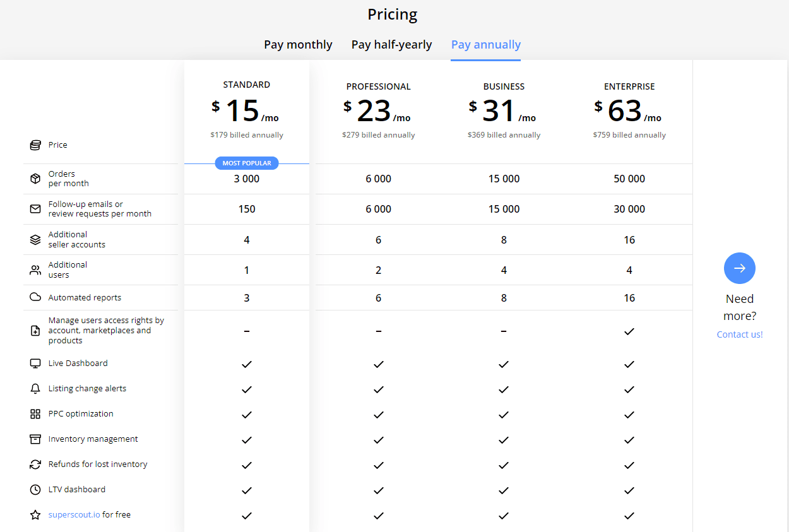
Task: Click the "Follow-up emails or review requests" label
Action: (x=100, y=209)
